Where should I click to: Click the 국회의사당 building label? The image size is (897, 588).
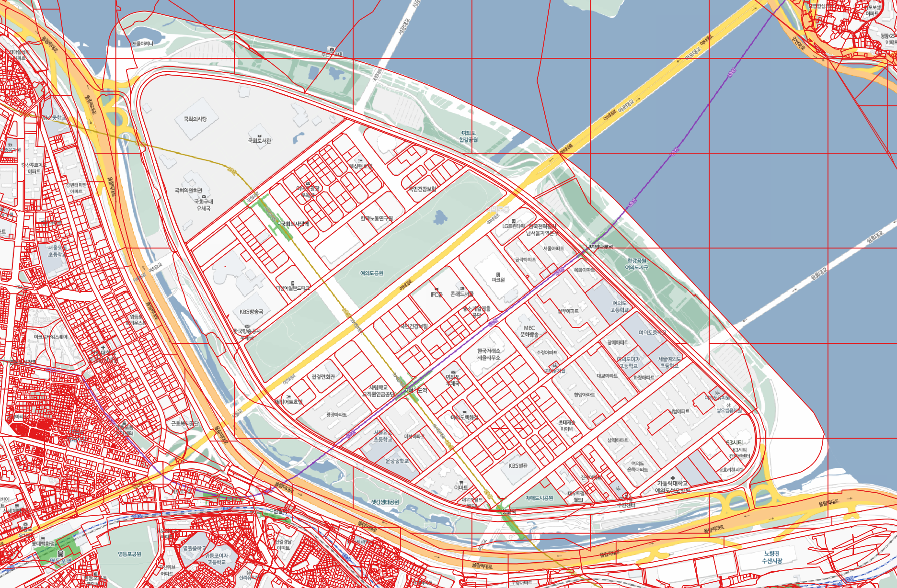click(x=195, y=119)
